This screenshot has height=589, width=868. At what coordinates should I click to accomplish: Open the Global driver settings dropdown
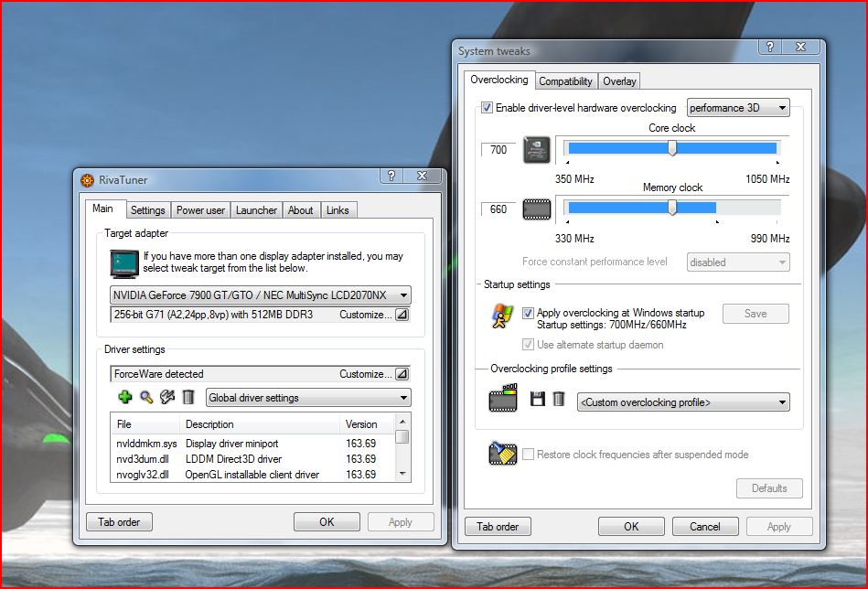click(x=308, y=398)
